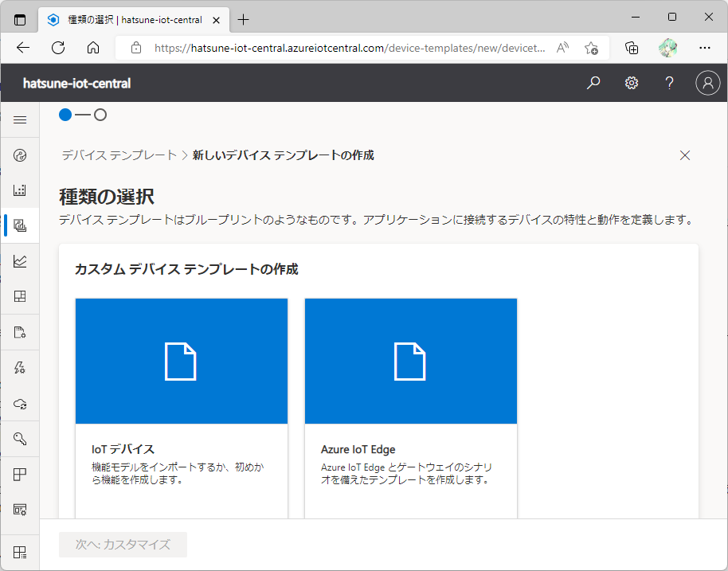The width and height of the screenshot is (728, 571).
Task: Click the first wizard step indicator
Action: point(65,115)
